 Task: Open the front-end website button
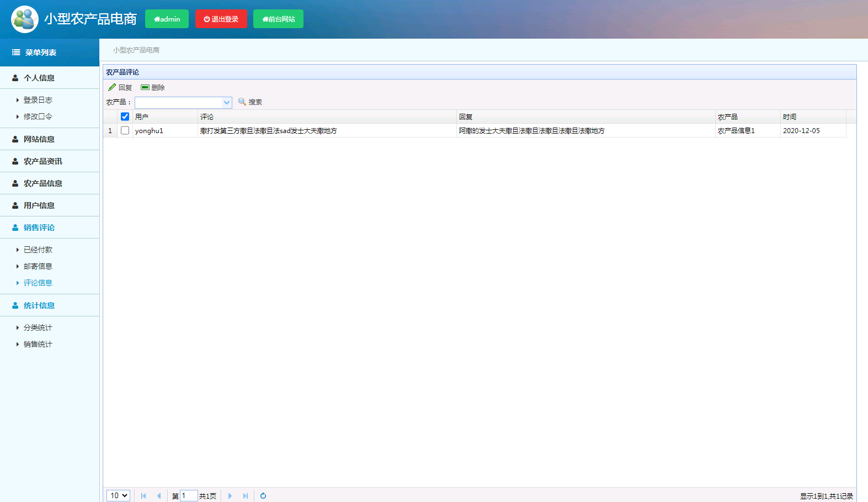click(x=278, y=19)
